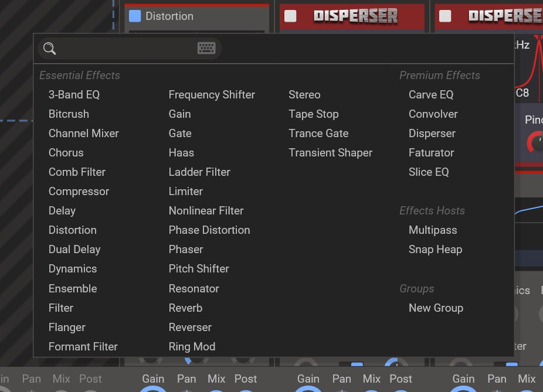Choose Faturator from Premium Effects
This screenshot has height=392, width=543.
pos(431,152)
